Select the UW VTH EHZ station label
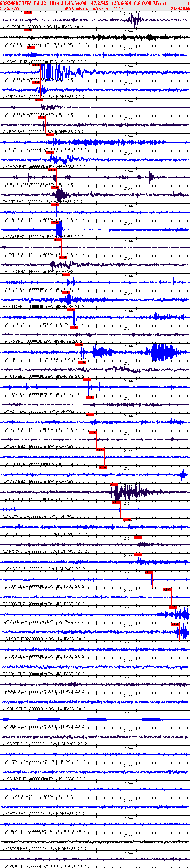This screenshot has width=190, height=868. (43, 324)
